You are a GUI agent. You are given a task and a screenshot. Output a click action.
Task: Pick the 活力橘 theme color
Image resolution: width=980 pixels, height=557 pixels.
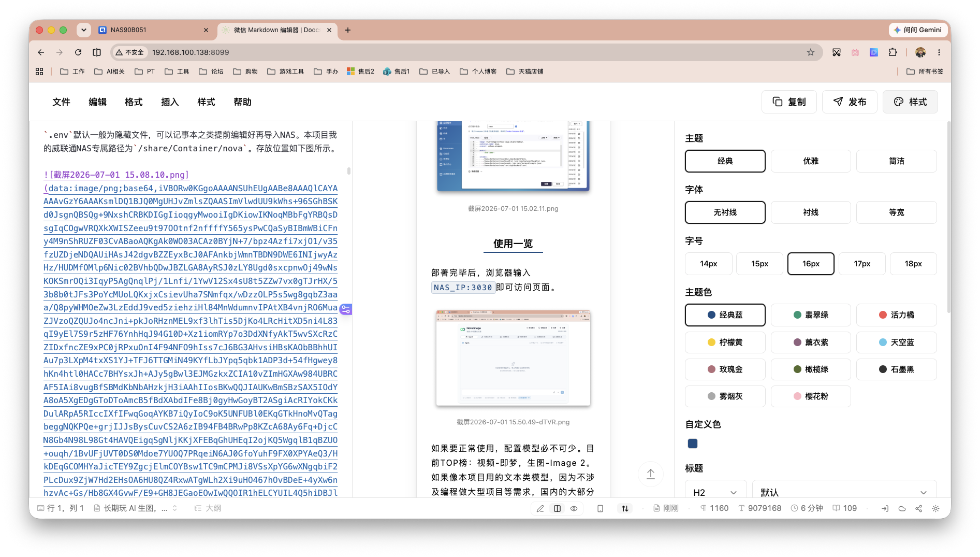[x=897, y=315]
